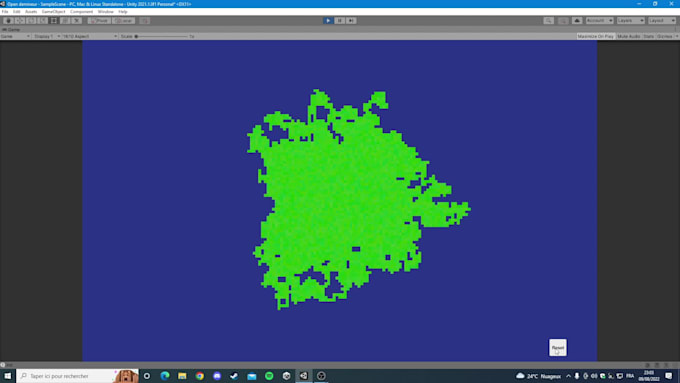Open the Window menu
The image size is (680, 383).
point(105,12)
